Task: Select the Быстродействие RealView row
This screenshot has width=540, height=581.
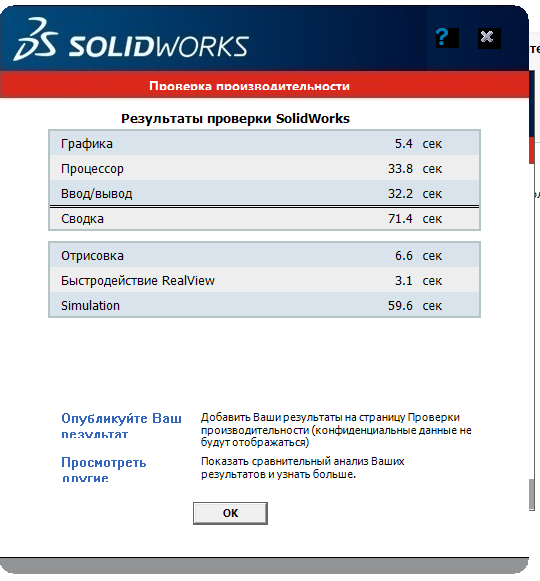Action: pos(264,280)
